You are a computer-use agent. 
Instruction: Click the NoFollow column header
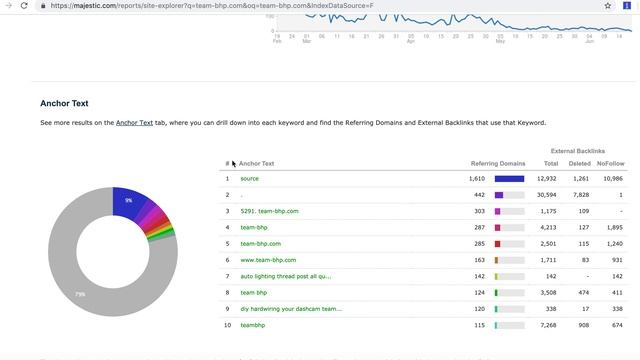(x=611, y=163)
